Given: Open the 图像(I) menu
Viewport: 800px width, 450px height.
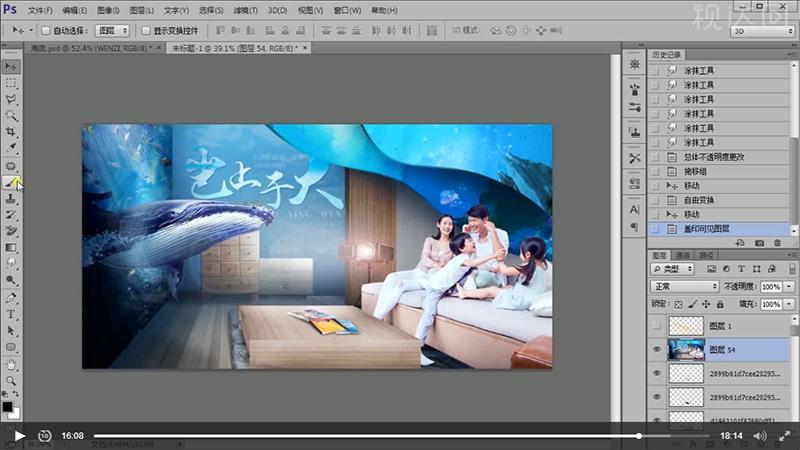Looking at the screenshot, I should coord(108,10).
